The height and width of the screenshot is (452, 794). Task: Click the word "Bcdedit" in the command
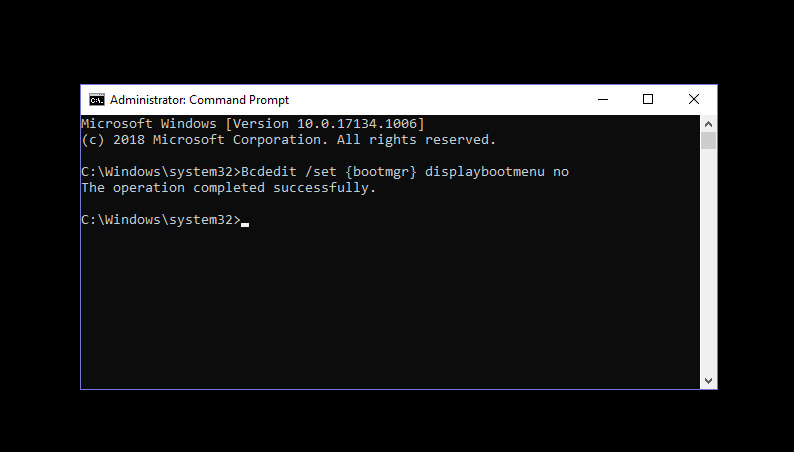pos(269,172)
